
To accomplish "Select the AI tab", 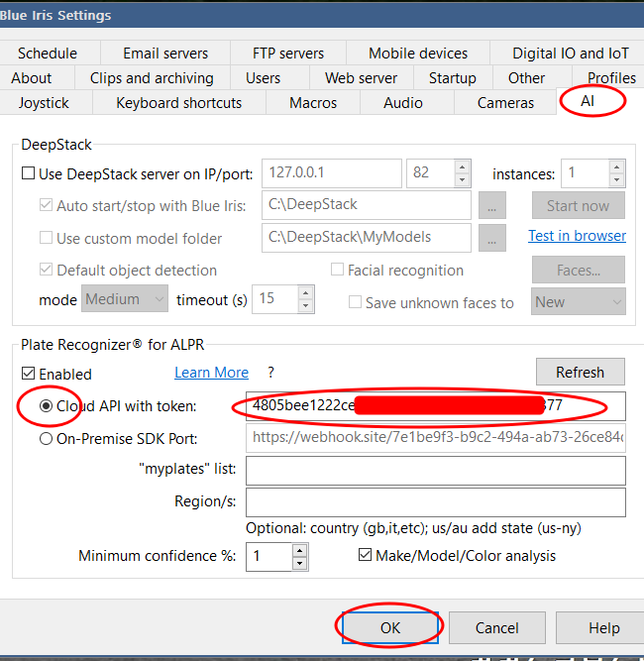I will pos(588,101).
